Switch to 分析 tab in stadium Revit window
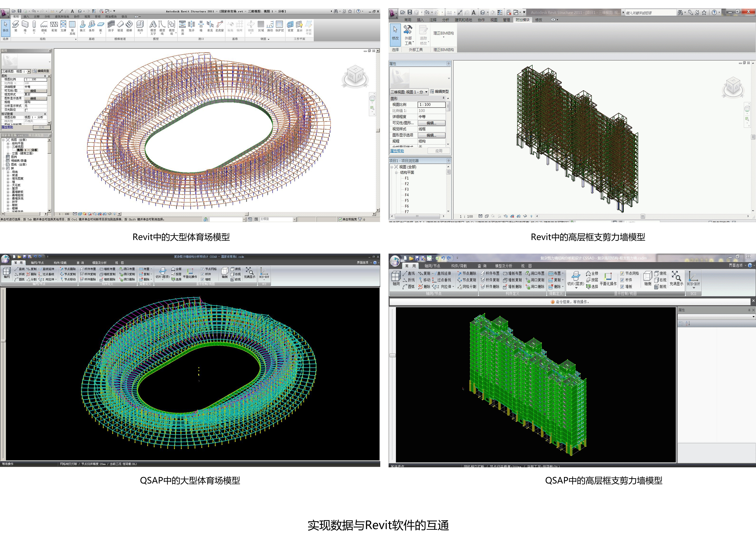The image size is (756, 549). tap(47, 17)
